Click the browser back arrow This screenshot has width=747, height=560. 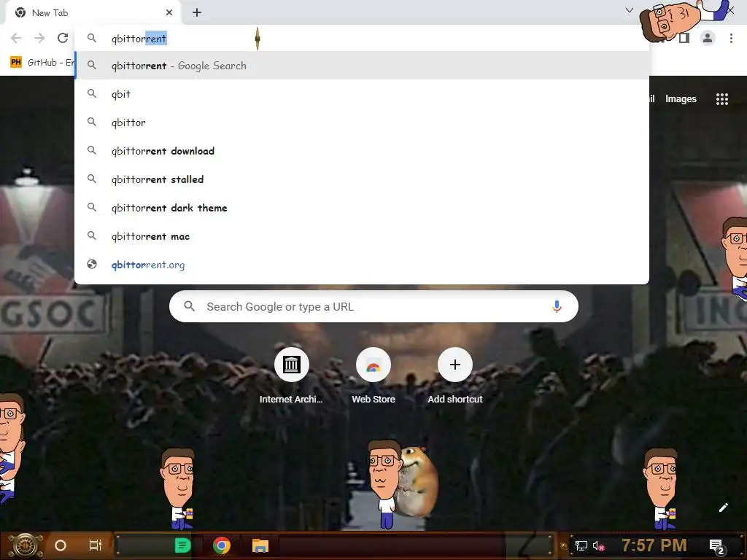(x=16, y=38)
